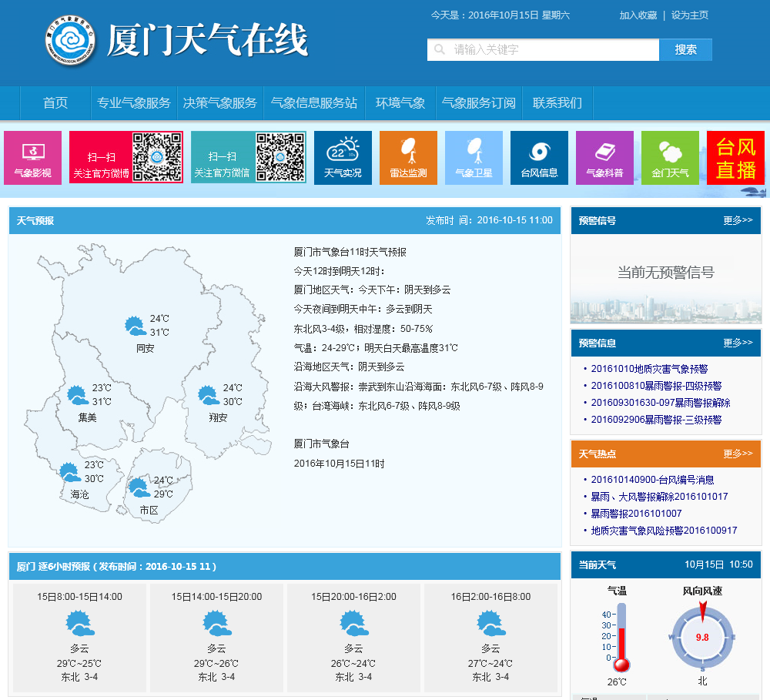Click the 同安 district label on map
This screenshot has width=770, height=700.
[x=146, y=348]
